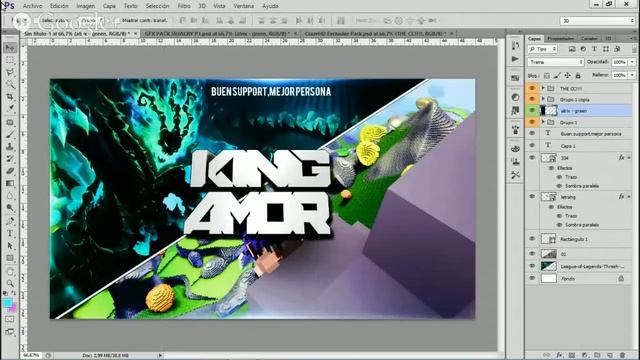
Task: Lock all with the padlock icon
Action: [578, 75]
